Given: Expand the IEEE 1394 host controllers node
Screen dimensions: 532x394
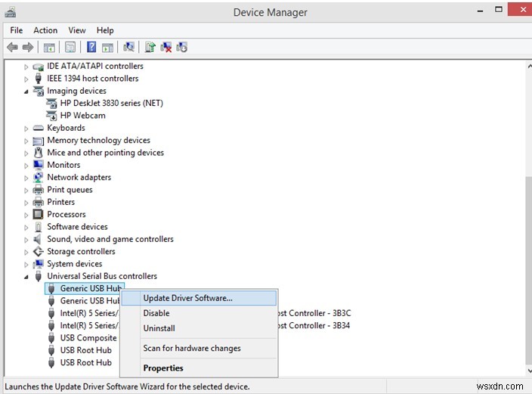Looking at the screenshot, I should tap(26, 79).
